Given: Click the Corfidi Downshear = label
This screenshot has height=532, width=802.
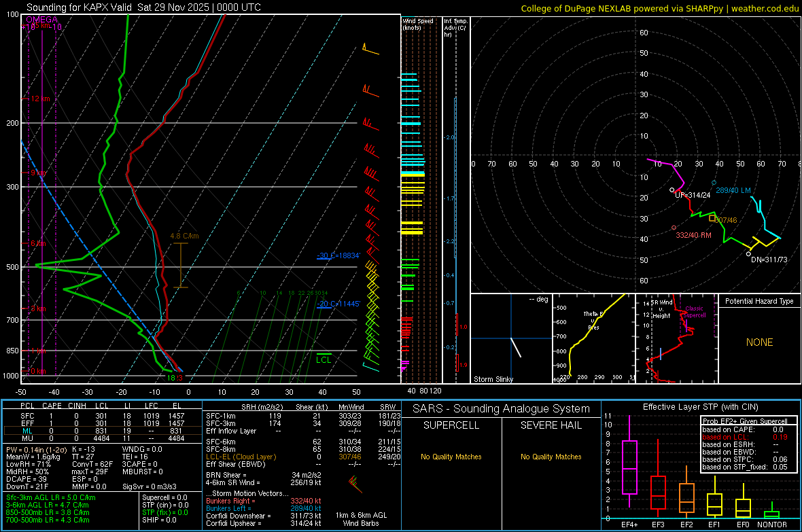Looking at the screenshot, I should [238, 516].
